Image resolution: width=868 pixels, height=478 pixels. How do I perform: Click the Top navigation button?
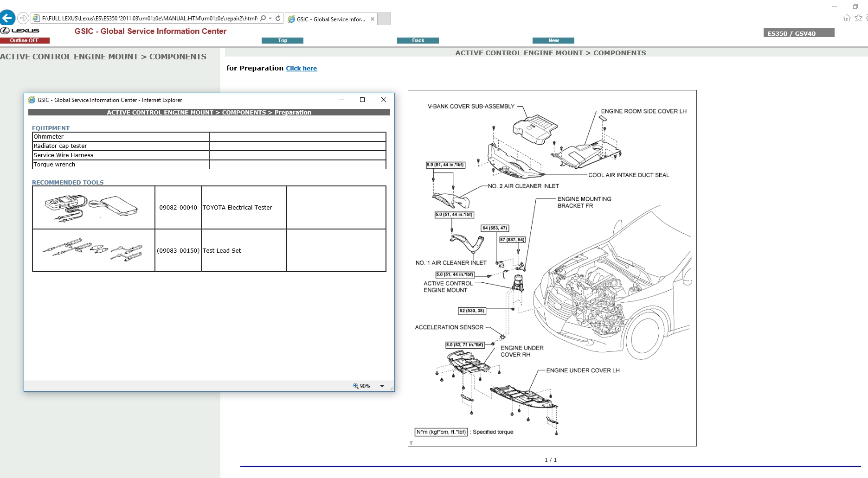click(x=283, y=40)
